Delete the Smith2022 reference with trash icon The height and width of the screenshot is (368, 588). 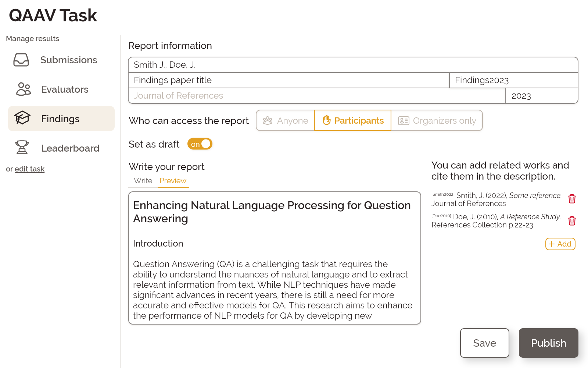coord(572,199)
